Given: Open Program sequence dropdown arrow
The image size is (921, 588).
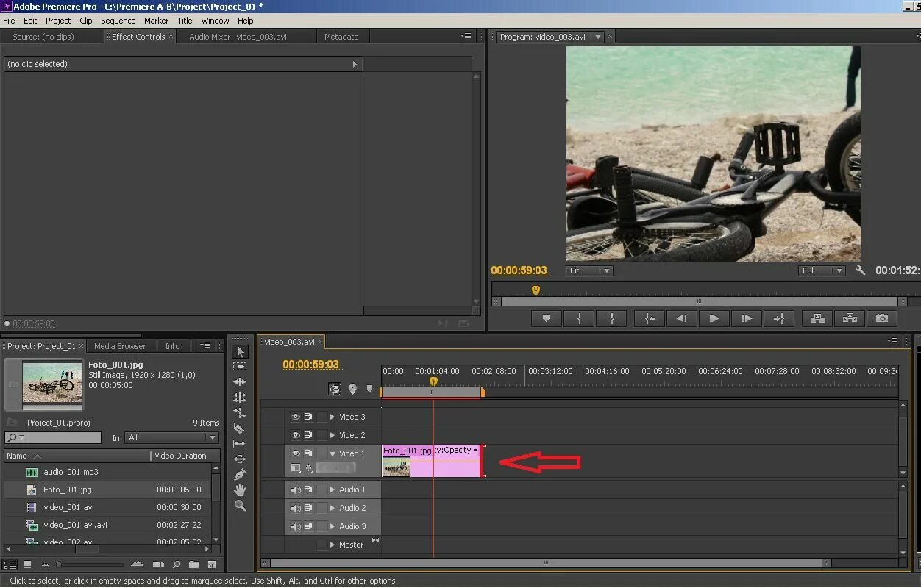Looking at the screenshot, I should point(598,37).
